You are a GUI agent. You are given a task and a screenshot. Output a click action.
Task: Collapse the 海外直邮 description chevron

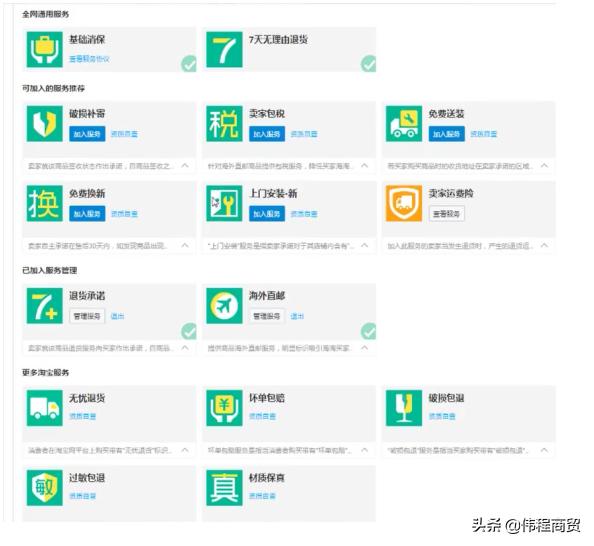click(x=364, y=347)
